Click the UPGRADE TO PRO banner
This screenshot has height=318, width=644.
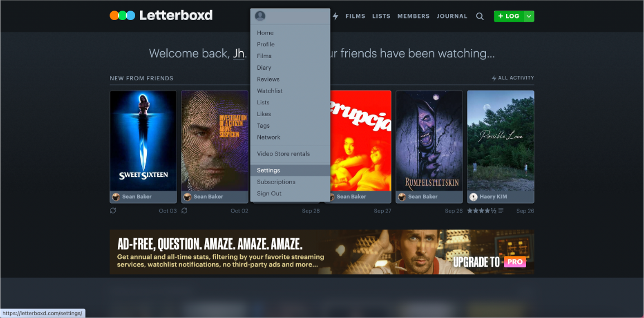pyautogui.click(x=322, y=252)
